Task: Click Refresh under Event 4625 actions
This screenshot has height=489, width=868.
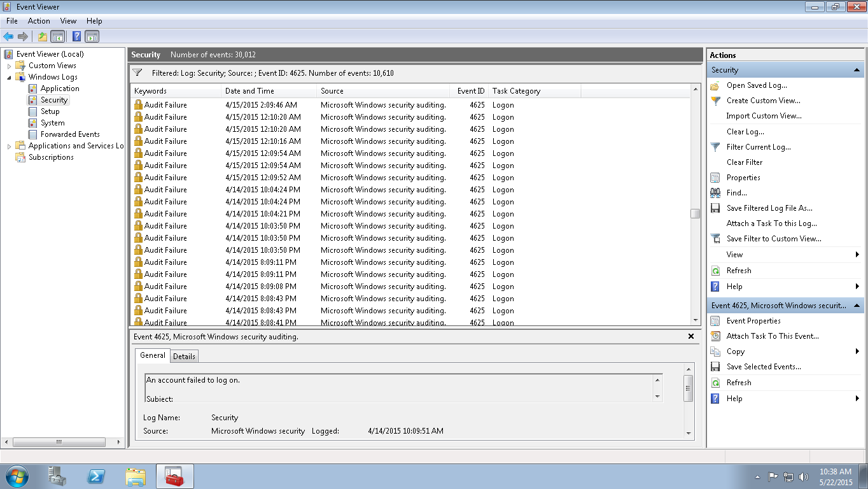Action: [739, 383]
